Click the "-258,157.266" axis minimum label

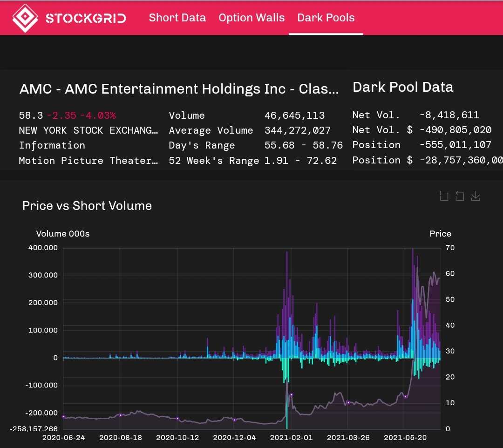pos(34,429)
